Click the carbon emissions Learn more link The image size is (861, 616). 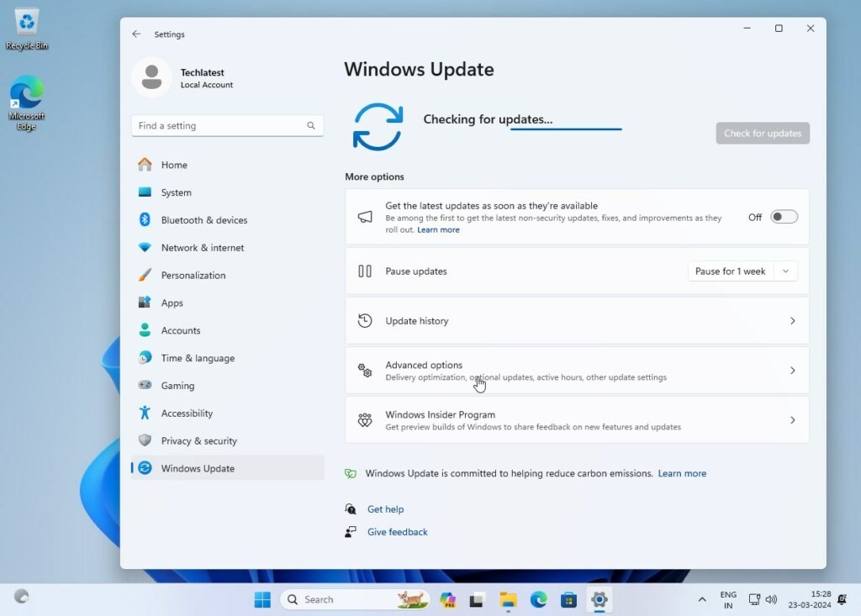click(682, 474)
